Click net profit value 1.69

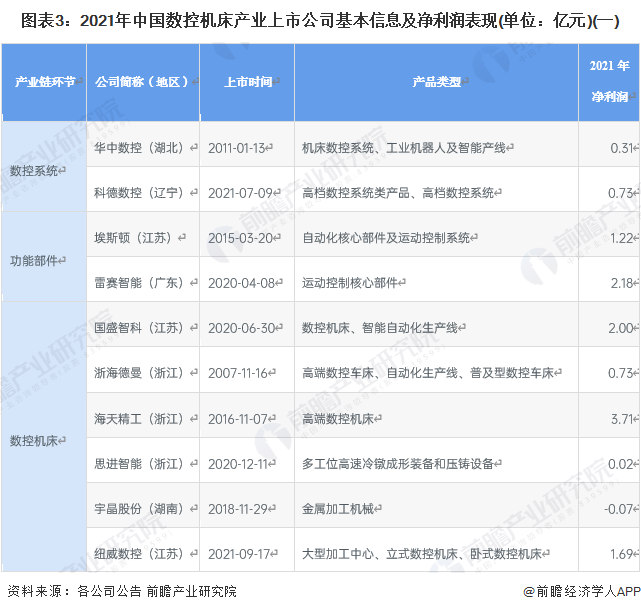pyautogui.click(x=621, y=554)
